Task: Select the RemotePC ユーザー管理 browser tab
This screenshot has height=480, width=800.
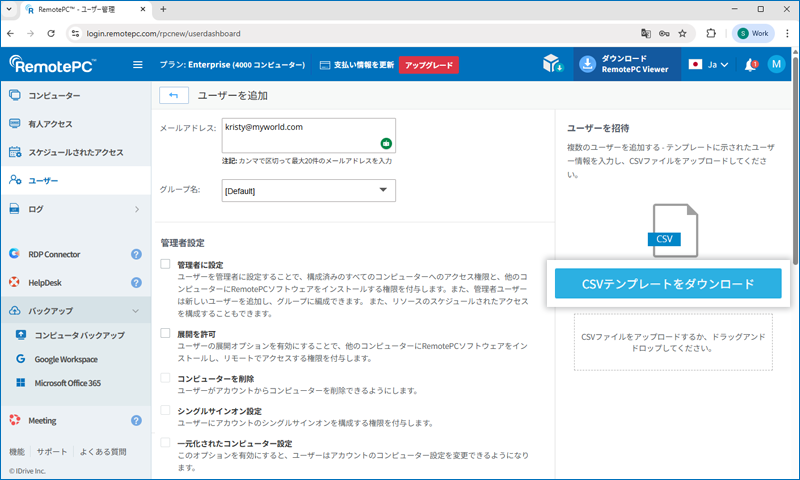Action: click(x=86, y=9)
